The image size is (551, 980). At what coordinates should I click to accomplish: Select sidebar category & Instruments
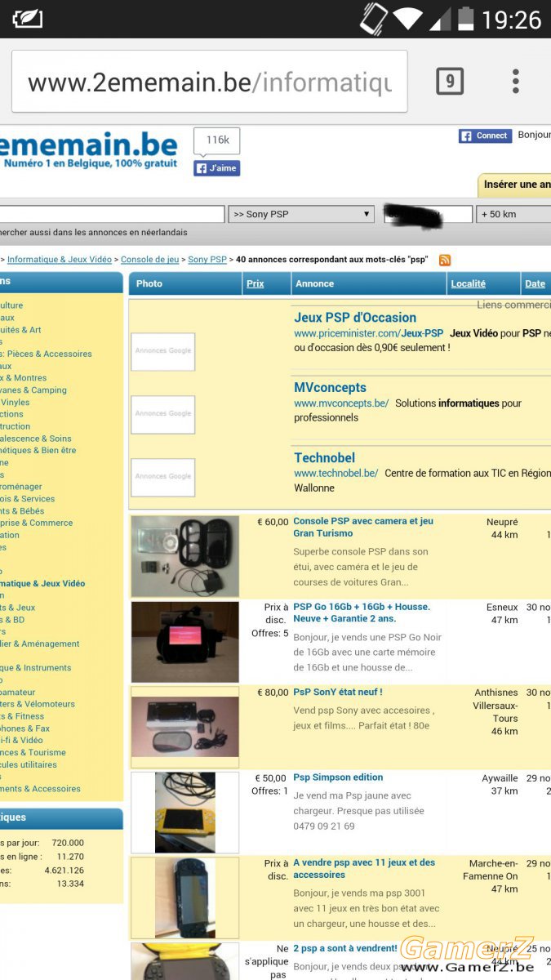coord(36,668)
